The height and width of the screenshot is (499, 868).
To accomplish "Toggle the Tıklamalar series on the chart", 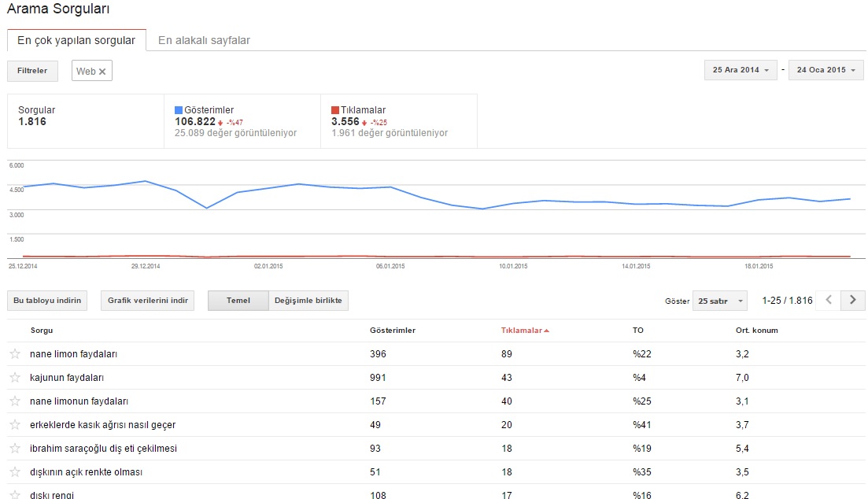I will click(x=336, y=110).
